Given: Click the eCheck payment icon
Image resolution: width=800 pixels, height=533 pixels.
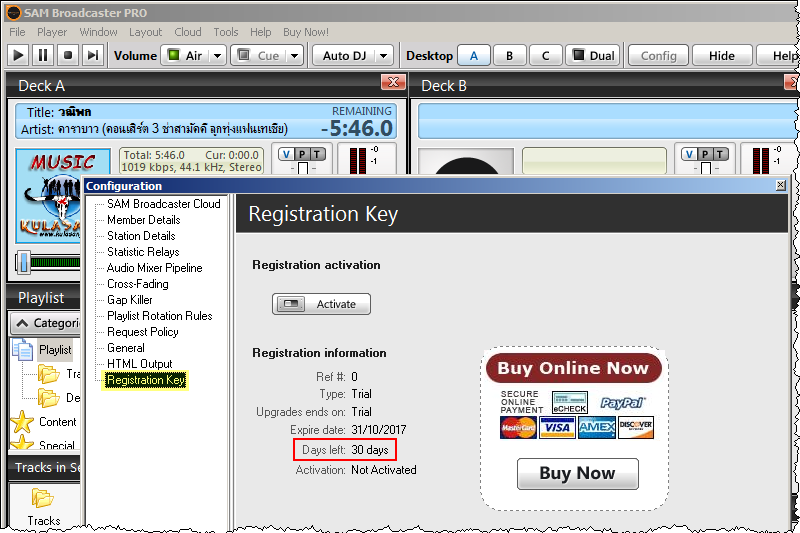Looking at the screenshot, I should 570,402.
